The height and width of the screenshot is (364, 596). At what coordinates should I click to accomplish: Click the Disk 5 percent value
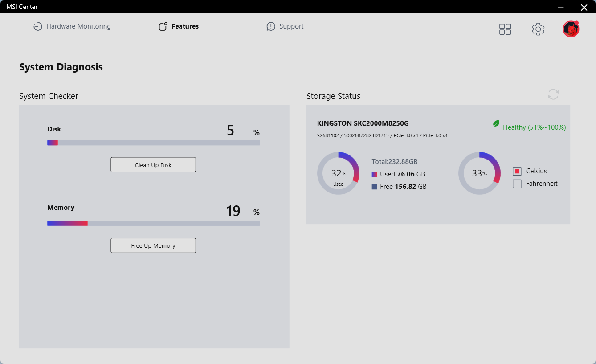click(230, 130)
